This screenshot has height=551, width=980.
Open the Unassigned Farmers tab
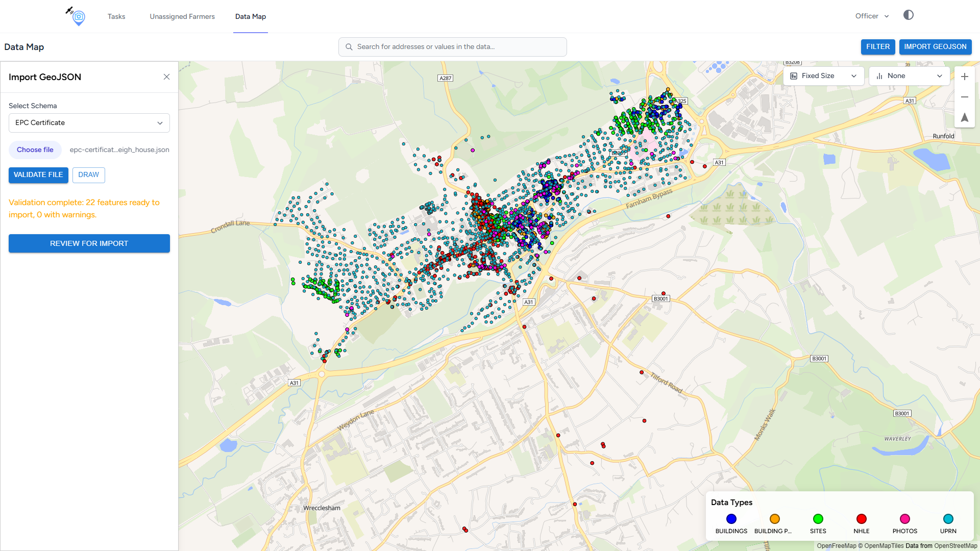[x=182, y=17]
